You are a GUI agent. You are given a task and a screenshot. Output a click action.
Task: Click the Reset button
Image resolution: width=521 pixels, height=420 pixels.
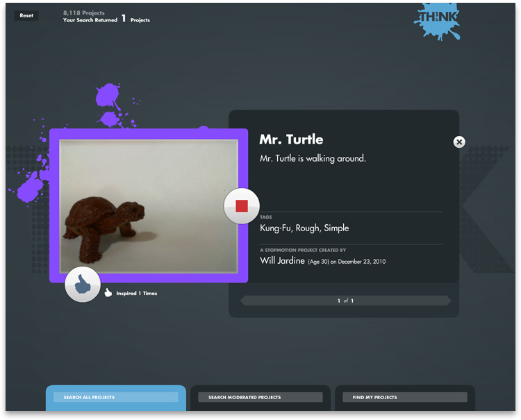click(x=26, y=15)
